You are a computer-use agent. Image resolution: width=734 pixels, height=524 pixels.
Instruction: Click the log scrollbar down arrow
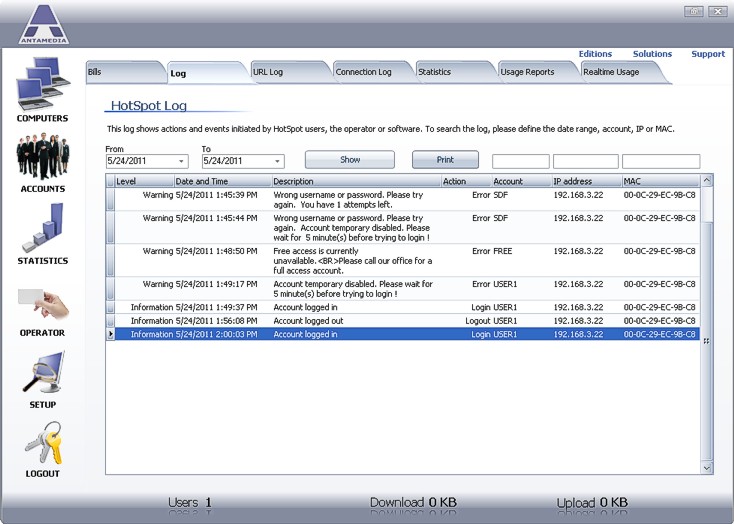707,467
